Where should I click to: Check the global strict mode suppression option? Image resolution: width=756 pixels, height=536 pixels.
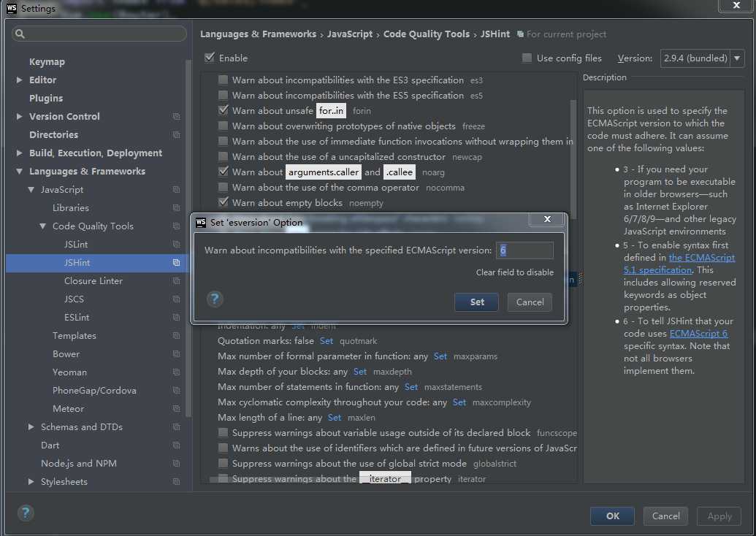click(223, 463)
